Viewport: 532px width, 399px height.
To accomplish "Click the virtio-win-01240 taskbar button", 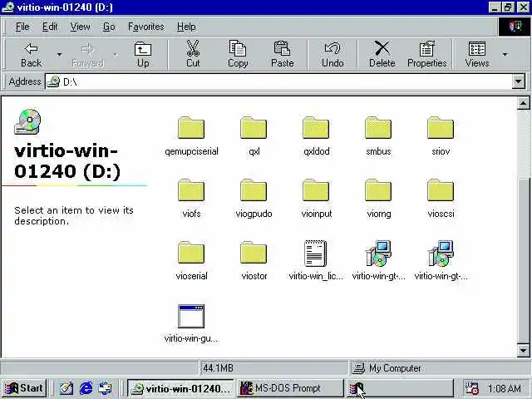I will (180, 388).
